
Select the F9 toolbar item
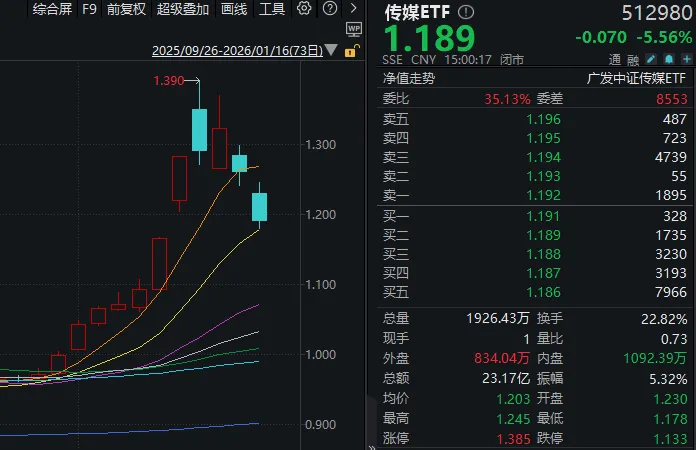[x=89, y=9]
